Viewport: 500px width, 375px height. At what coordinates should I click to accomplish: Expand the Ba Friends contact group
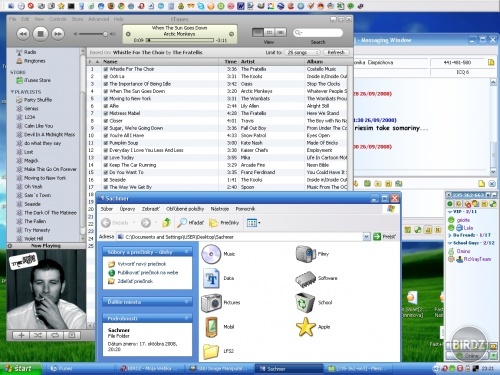pos(450,235)
